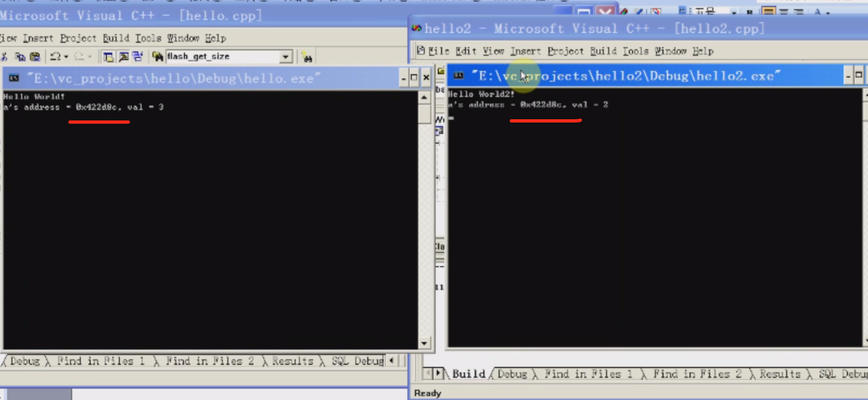Switch to Debug tab in left output
This screenshot has height=400, width=868.
tap(25, 361)
